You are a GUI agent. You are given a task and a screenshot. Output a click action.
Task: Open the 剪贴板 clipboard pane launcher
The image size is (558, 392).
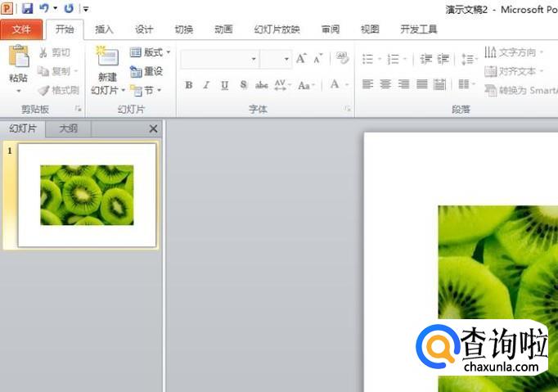pyautogui.click(x=79, y=109)
